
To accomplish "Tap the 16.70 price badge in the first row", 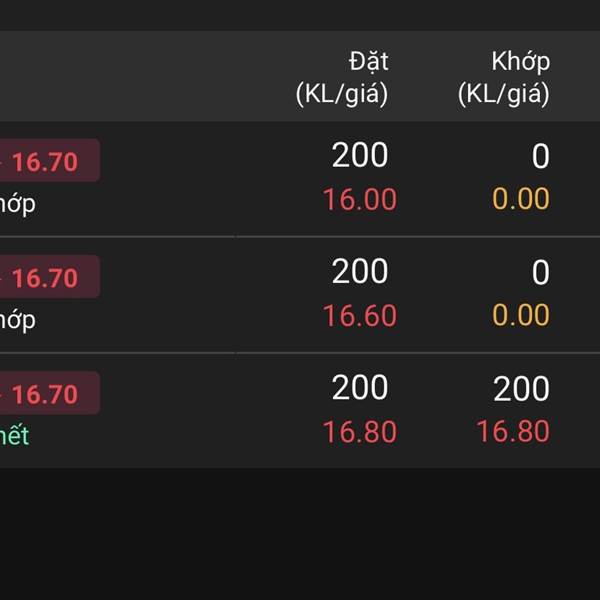I will (x=46, y=161).
